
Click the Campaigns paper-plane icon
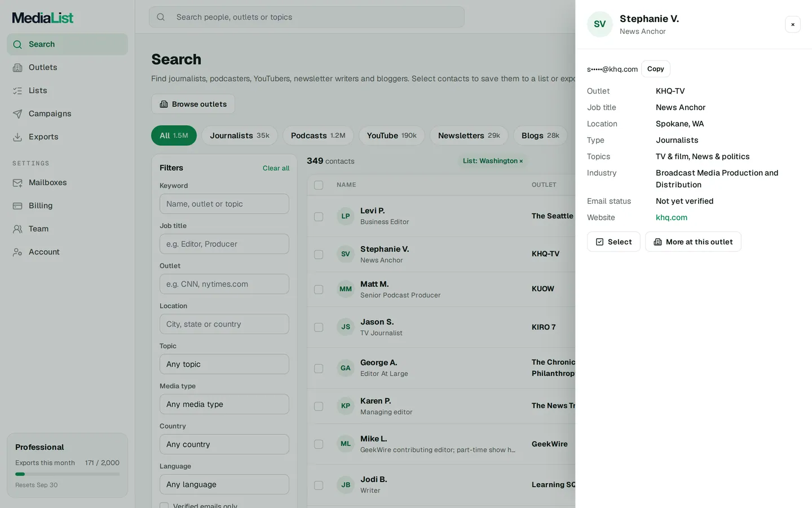tap(17, 114)
